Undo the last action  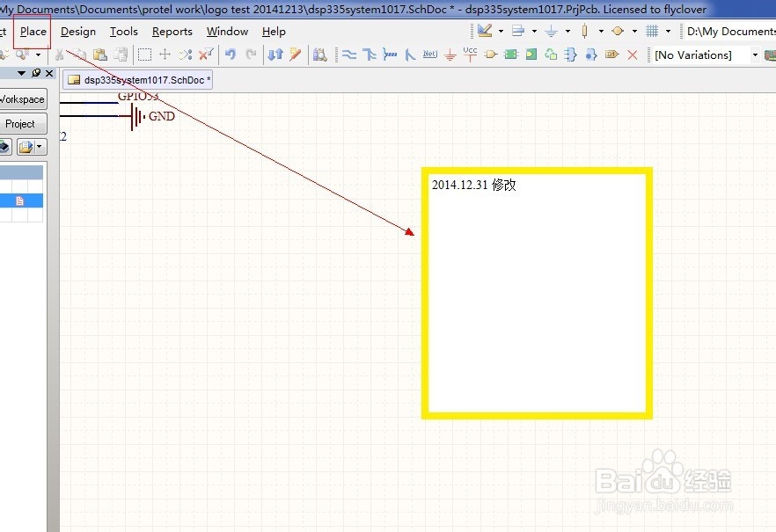coord(231,55)
